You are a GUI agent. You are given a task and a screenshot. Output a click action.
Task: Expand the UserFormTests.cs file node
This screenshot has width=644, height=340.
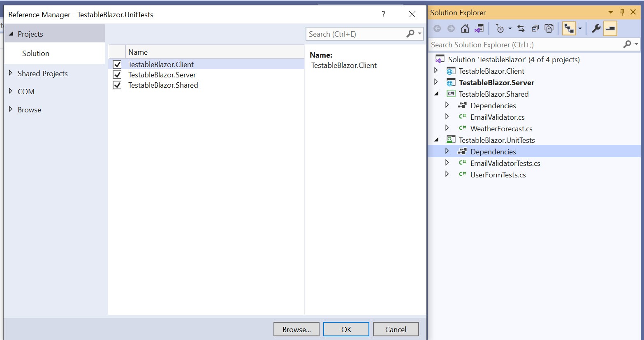pos(447,174)
